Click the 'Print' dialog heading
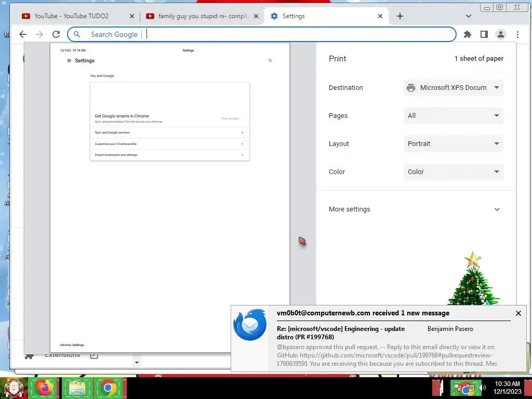The image size is (532, 399). point(337,58)
